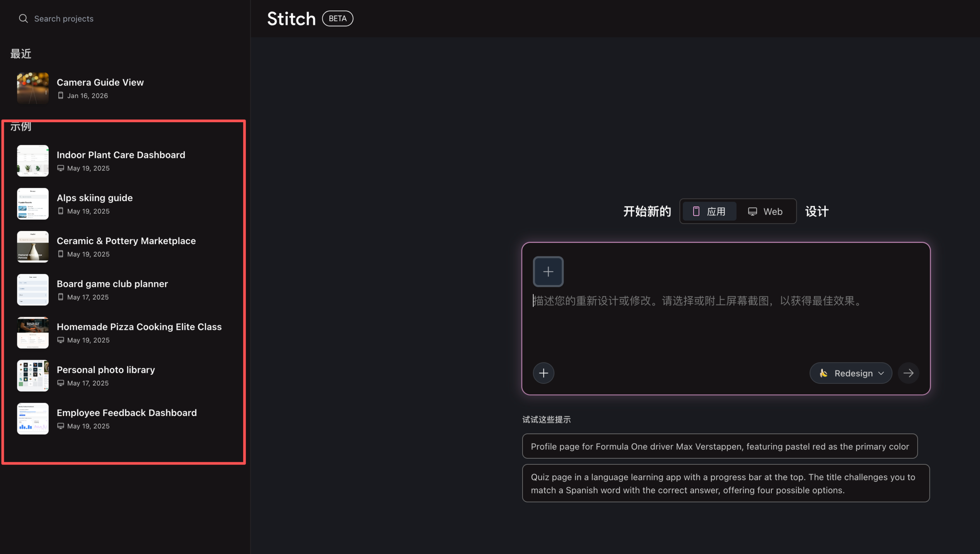980x554 pixels.
Task: Open the Alps skiing guide example
Action: click(95, 198)
